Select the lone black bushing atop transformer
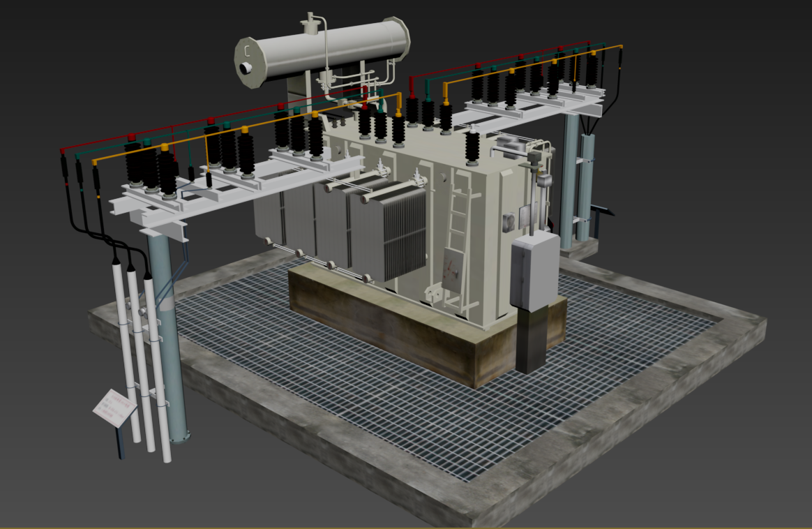The width and height of the screenshot is (812, 529). click(472, 148)
